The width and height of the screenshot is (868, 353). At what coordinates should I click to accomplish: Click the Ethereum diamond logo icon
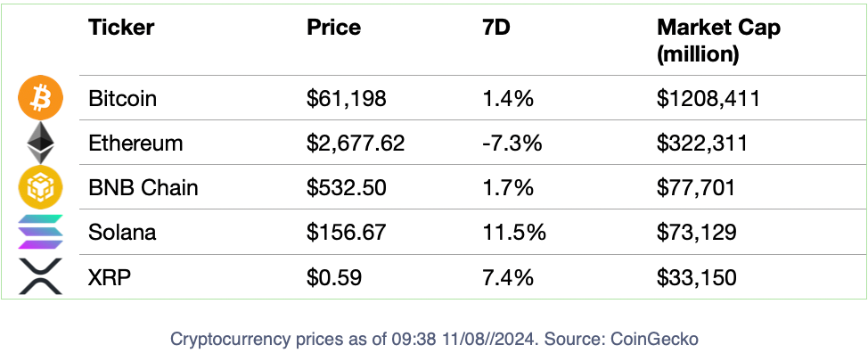tap(42, 143)
